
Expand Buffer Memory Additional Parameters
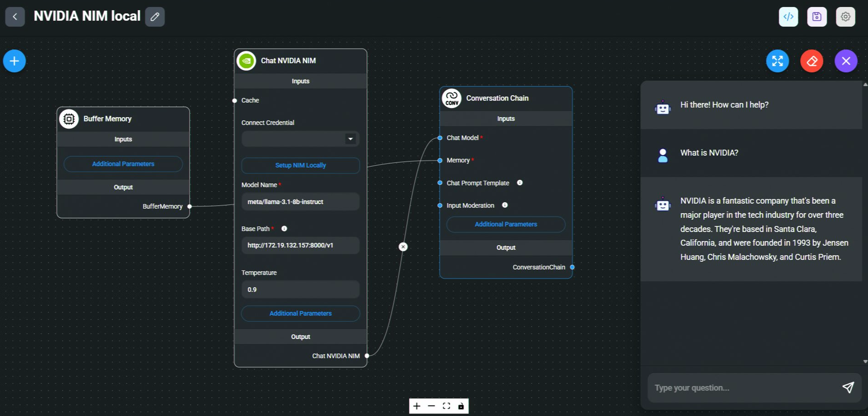[123, 164]
